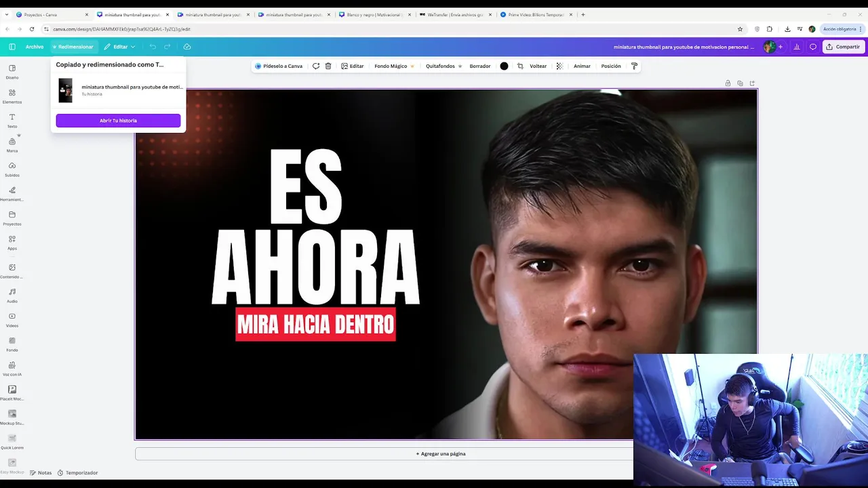Check the cloud save status icon
This screenshot has height=488, width=868.
click(x=187, y=47)
